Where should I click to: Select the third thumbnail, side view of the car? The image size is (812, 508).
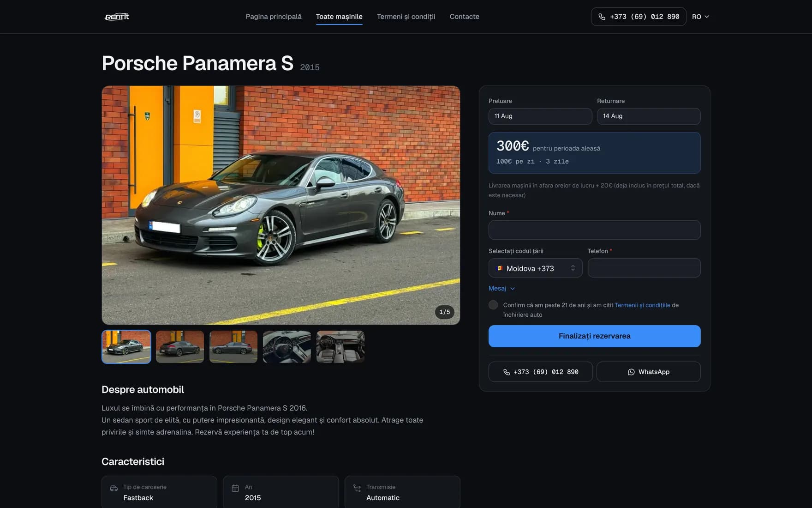tap(233, 347)
